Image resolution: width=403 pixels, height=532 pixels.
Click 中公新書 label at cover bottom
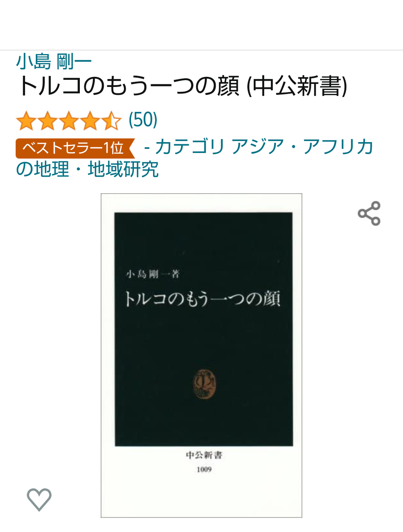tap(204, 456)
